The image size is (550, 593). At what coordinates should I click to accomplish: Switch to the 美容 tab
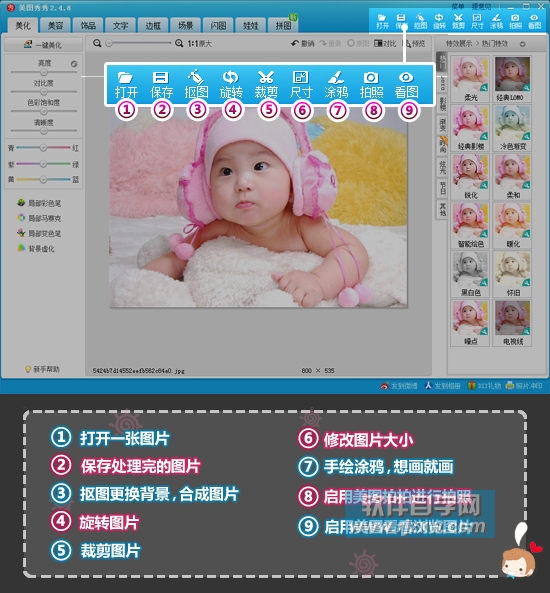point(55,25)
